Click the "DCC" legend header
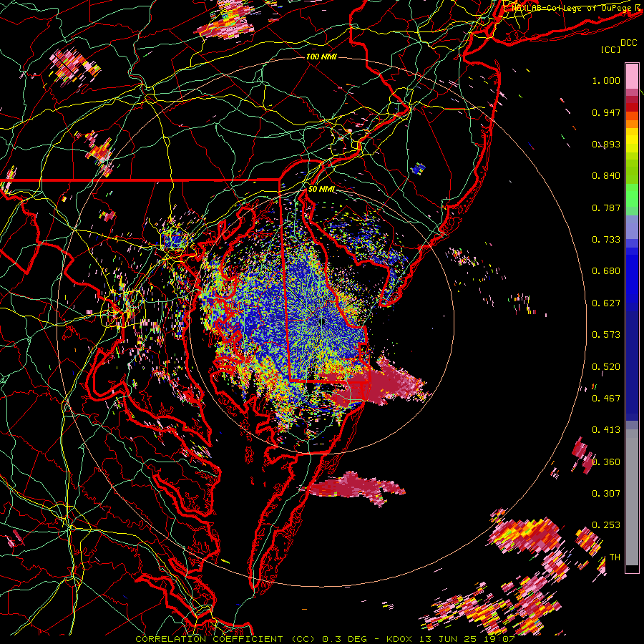Viewport: 644px width, 644px height. (629, 43)
